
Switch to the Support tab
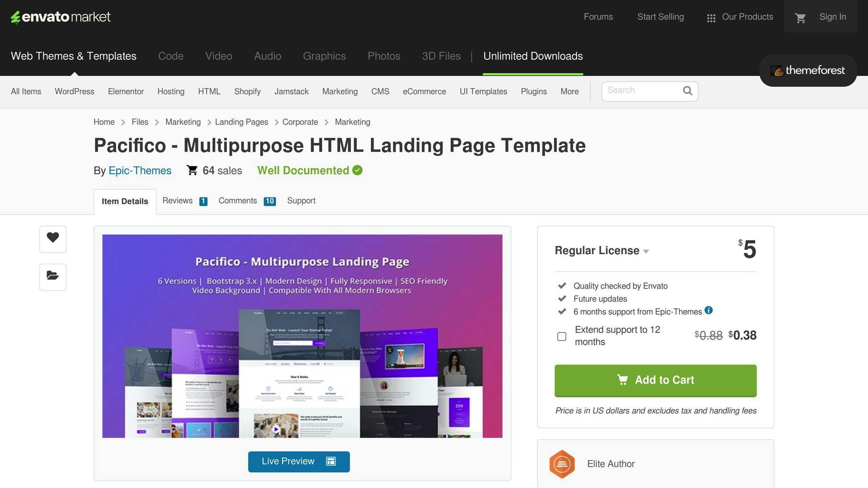(301, 201)
